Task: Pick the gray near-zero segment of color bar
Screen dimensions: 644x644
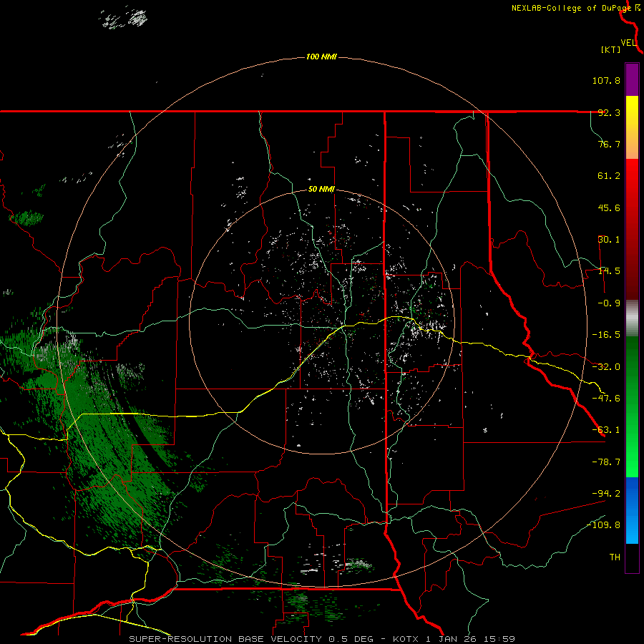Action: point(632,318)
